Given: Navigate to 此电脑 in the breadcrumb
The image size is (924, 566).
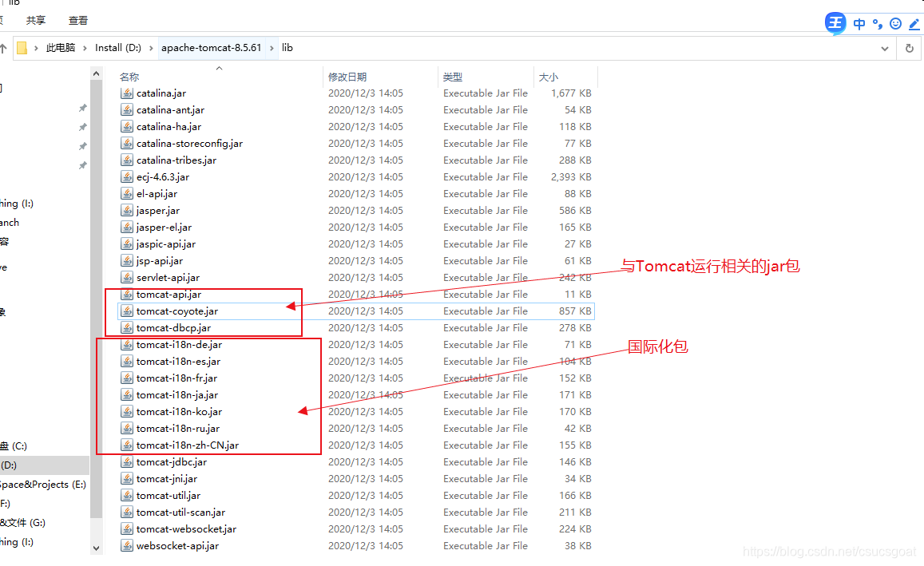Looking at the screenshot, I should click(61, 48).
